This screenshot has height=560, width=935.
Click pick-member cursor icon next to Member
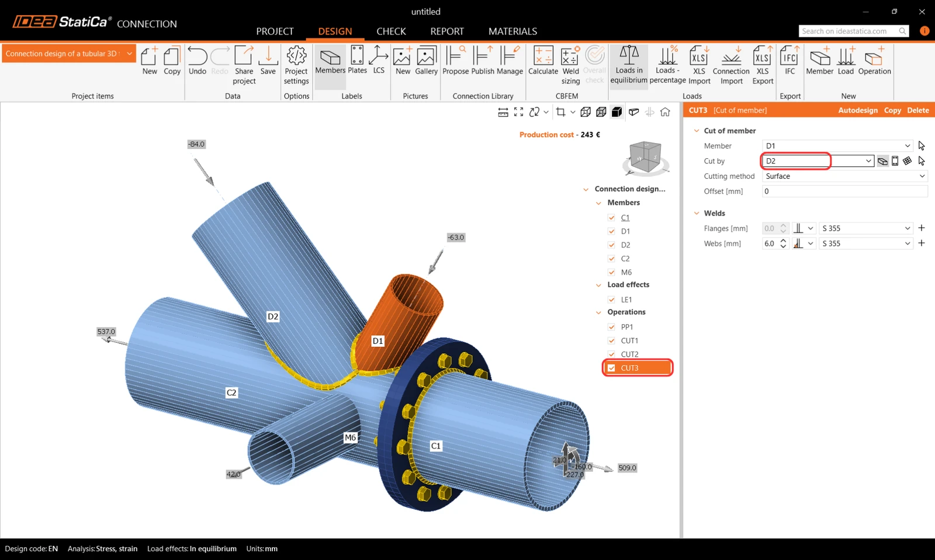(x=922, y=146)
